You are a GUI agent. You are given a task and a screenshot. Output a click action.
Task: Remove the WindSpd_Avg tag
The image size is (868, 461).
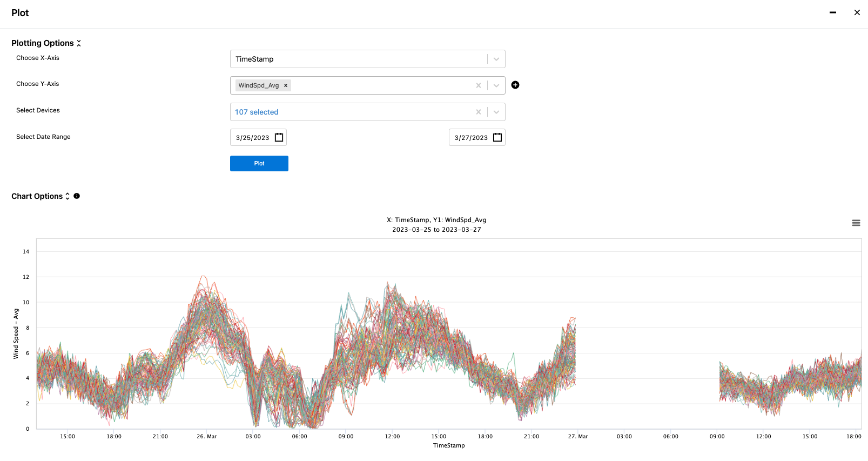pyautogui.click(x=286, y=85)
